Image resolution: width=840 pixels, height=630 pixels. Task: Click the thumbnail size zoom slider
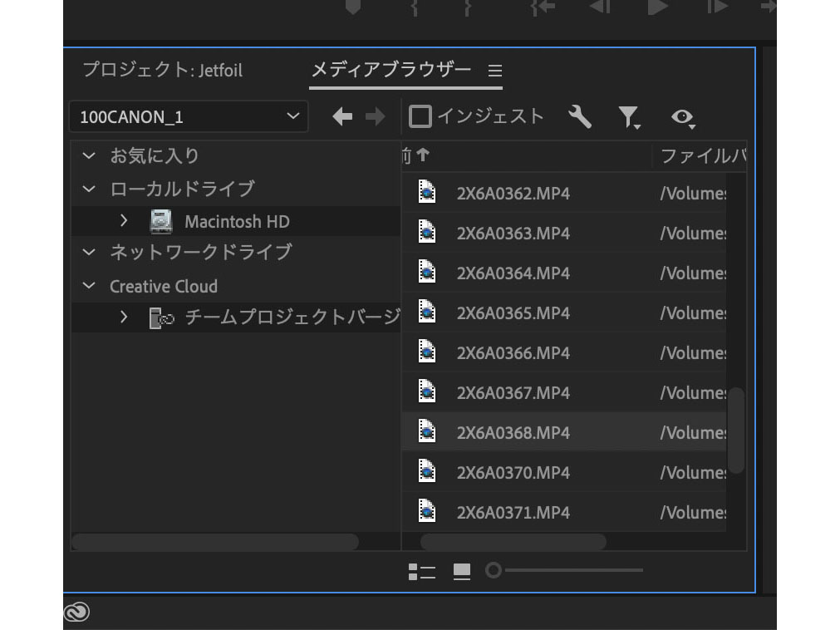point(494,570)
